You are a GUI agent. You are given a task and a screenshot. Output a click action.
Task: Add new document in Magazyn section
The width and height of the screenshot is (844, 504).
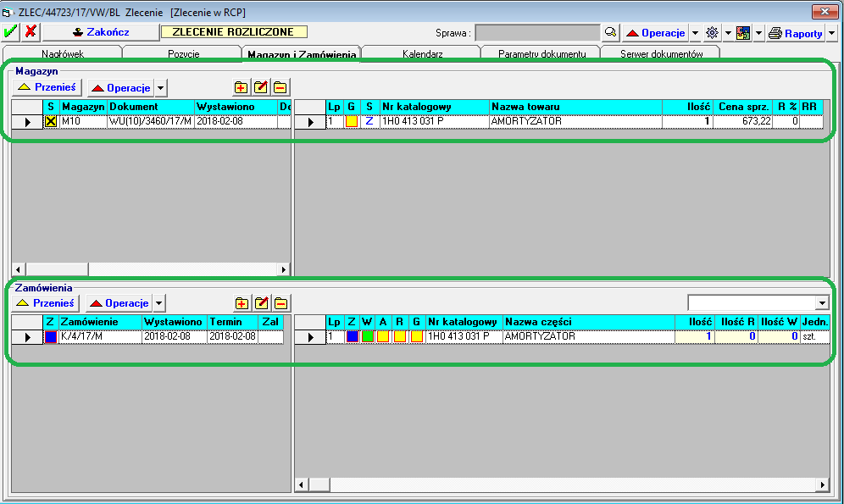tap(242, 87)
